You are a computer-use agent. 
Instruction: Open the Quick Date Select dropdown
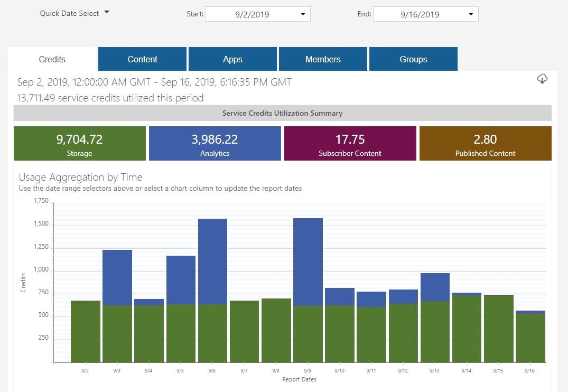(75, 13)
